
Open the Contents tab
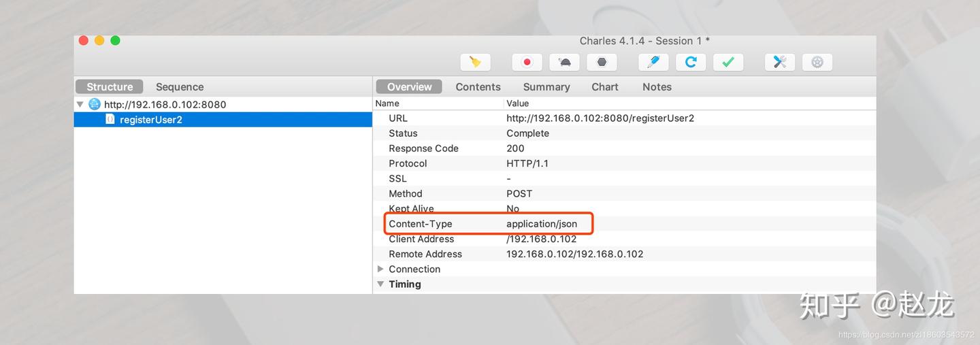click(478, 86)
